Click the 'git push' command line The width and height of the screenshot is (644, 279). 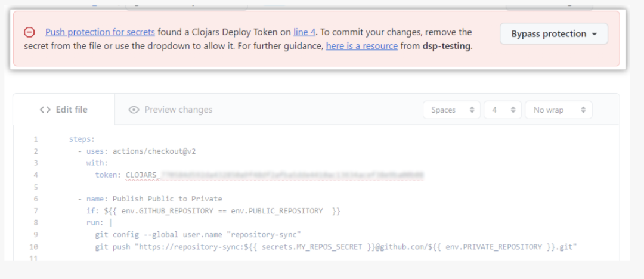pyautogui.click(x=337, y=247)
